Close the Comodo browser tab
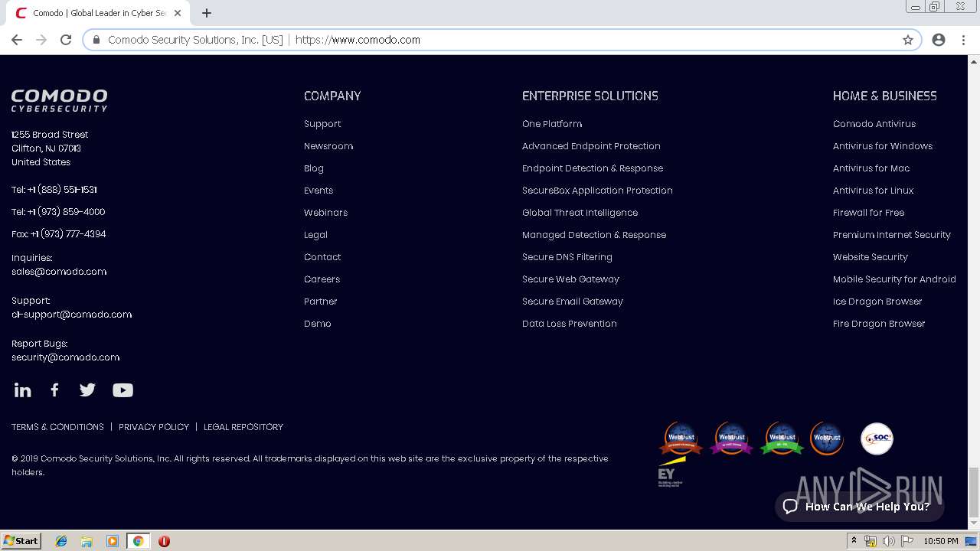This screenshot has height=551, width=980. [178, 13]
